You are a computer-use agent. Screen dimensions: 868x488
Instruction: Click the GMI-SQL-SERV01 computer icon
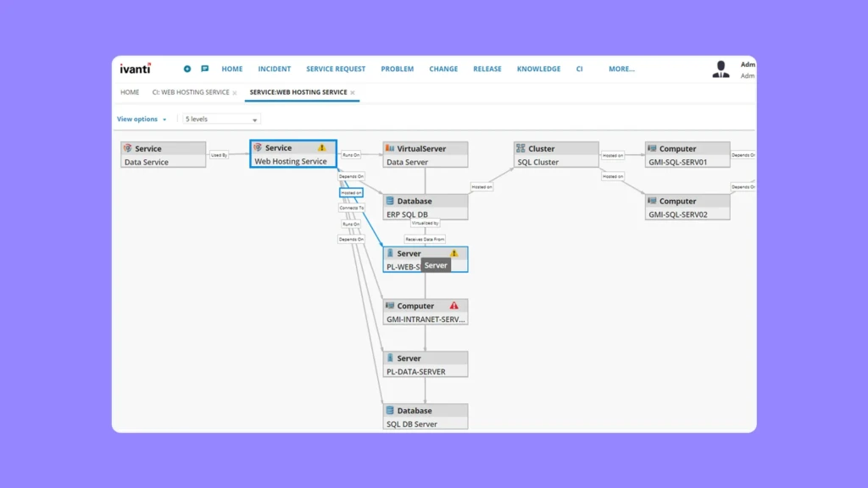(x=652, y=148)
